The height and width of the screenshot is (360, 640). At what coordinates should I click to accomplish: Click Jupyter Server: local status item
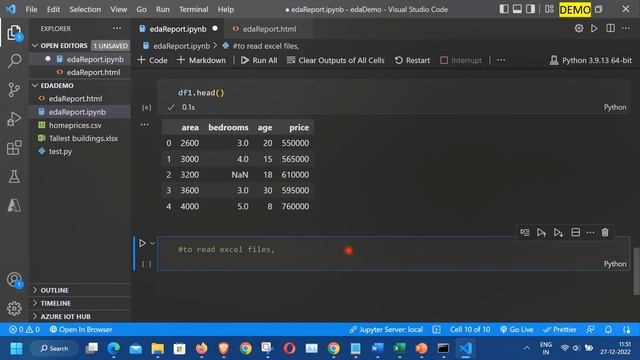386,329
